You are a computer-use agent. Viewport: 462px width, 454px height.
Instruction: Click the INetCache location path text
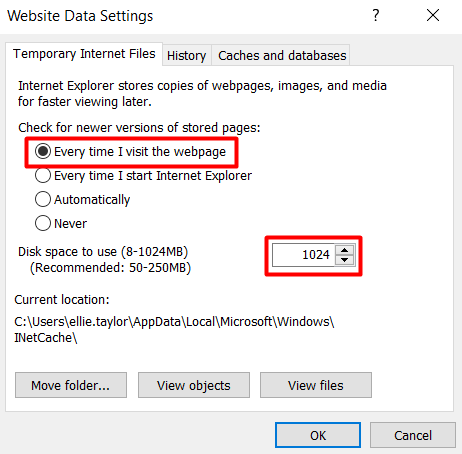pyautogui.click(x=174, y=330)
